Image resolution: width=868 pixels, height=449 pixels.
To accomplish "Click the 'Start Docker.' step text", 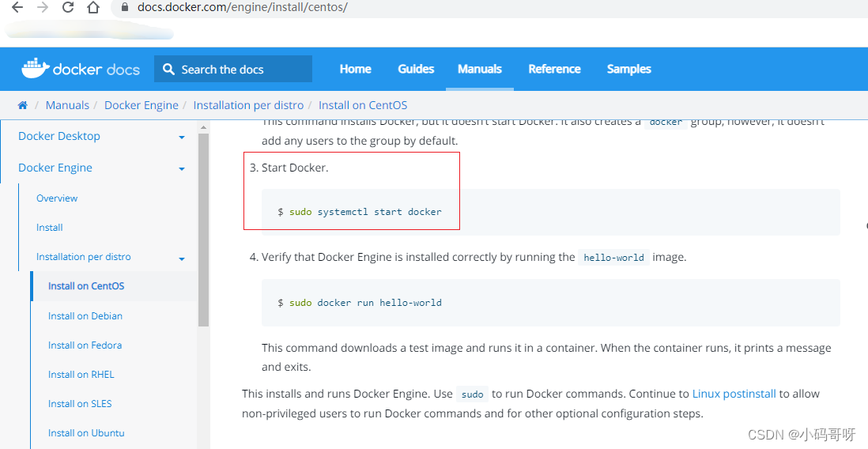I will [x=295, y=168].
